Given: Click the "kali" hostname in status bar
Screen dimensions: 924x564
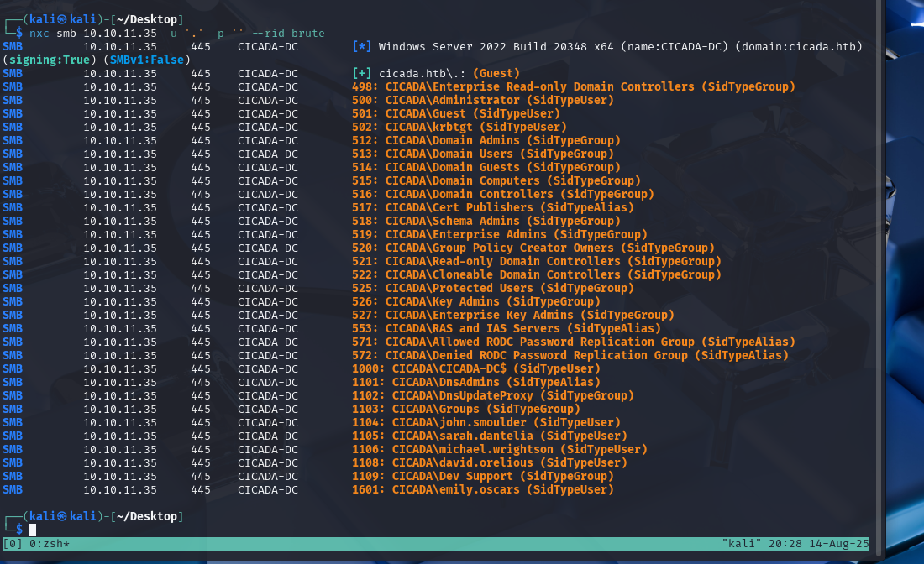Looking at the screenshot, I should pyautogui.click(x=742, y=544).
